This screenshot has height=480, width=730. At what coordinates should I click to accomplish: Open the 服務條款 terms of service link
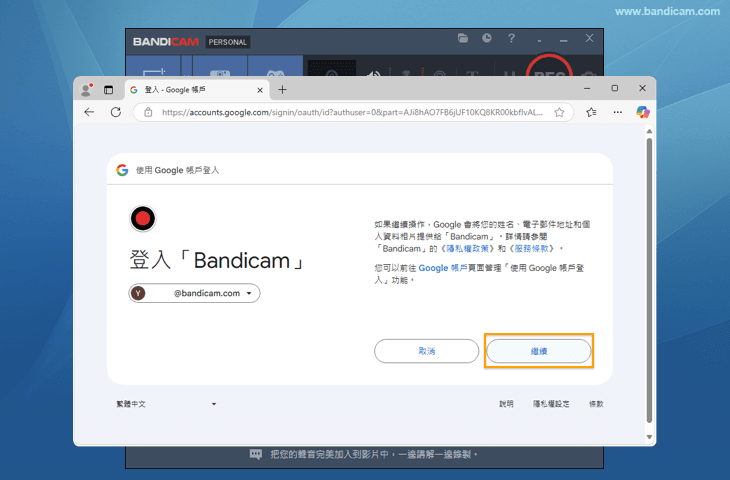point(531,249)
